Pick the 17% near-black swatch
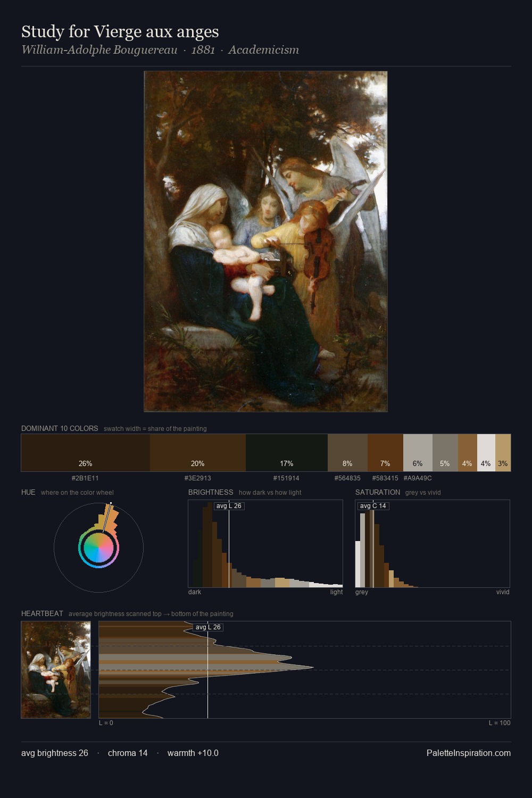Screen dimensions: 532x798 287,453
